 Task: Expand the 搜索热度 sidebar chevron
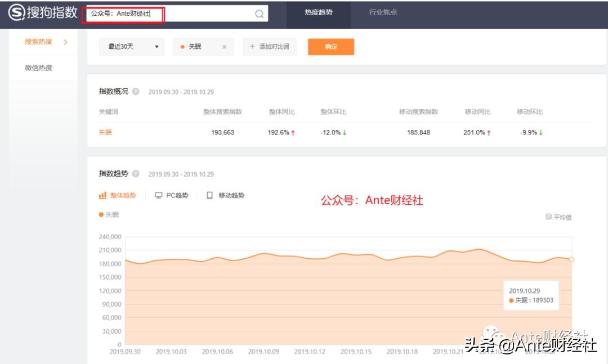(66, 41)
